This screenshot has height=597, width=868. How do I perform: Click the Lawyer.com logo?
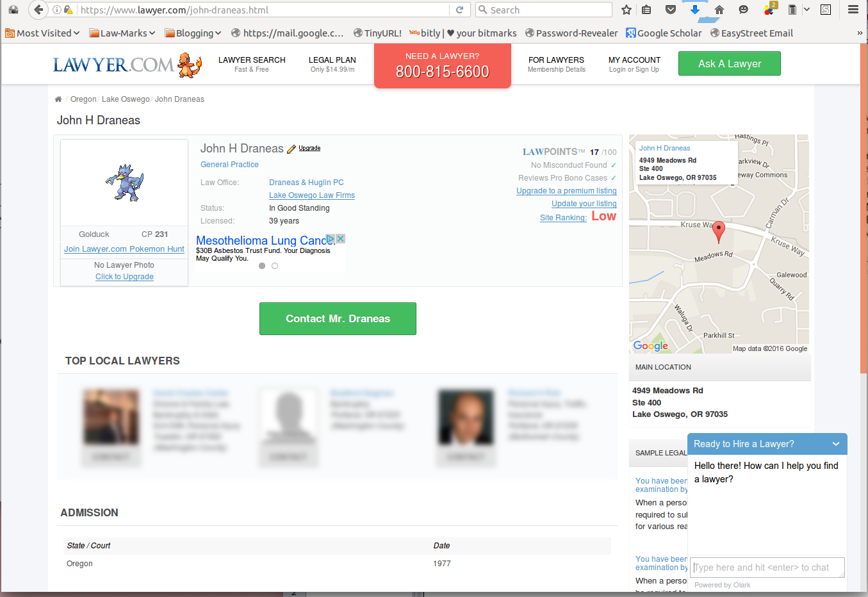[113, 65]
